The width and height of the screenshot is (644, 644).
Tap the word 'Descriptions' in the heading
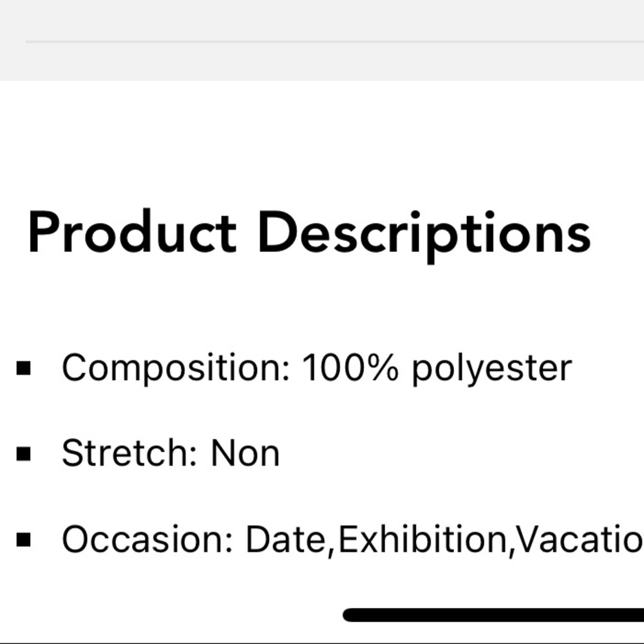pyautogui.click(x=424, y=236)
